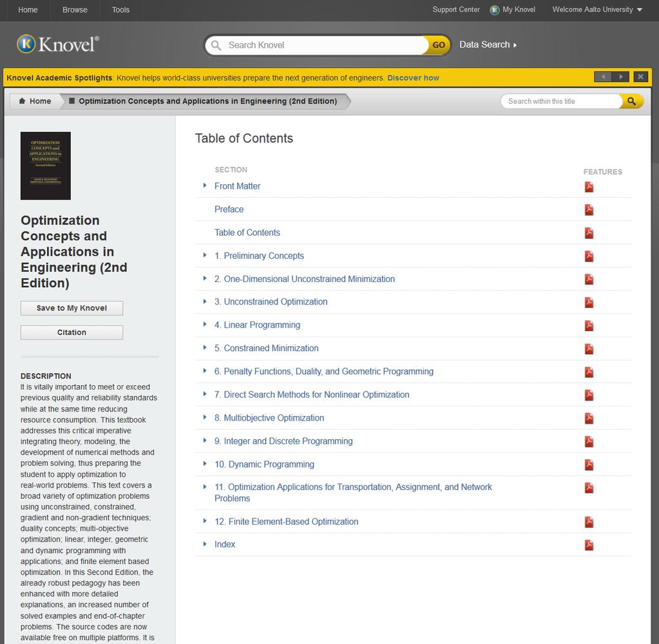Open PDF for 11. Optimization Applications chapter
Image resolution: width=659 pixels, height=644 pixels.
[589, 488]
